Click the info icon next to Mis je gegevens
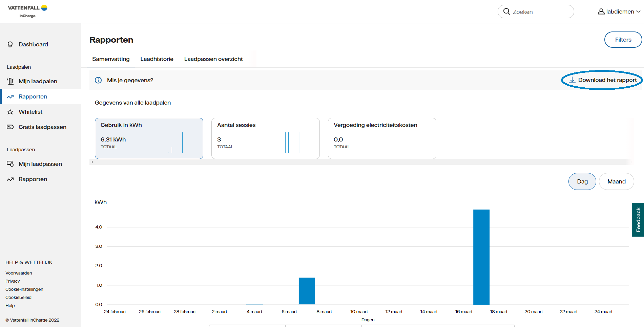This screenshot has height=327, width=644. (98, 80)
